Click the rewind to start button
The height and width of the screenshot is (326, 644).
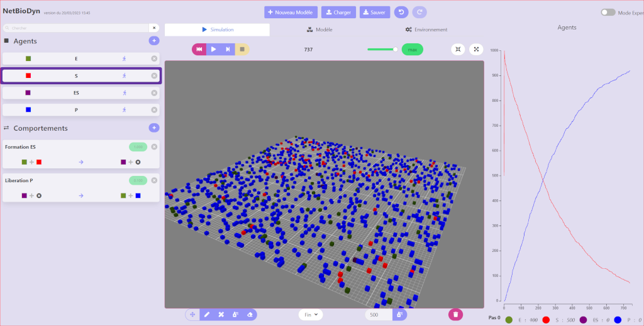[x=199, y=49]
